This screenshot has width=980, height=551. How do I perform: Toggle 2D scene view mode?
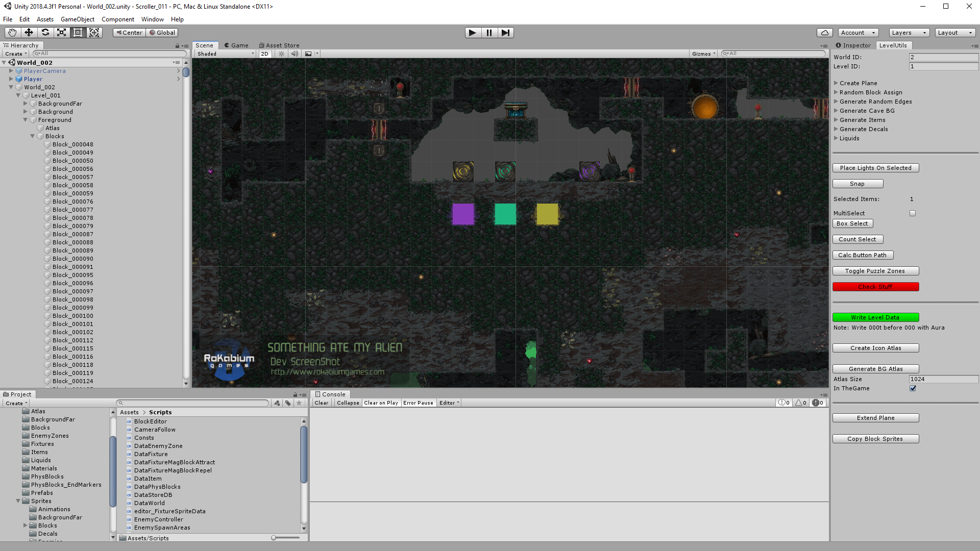coord(264,54)
